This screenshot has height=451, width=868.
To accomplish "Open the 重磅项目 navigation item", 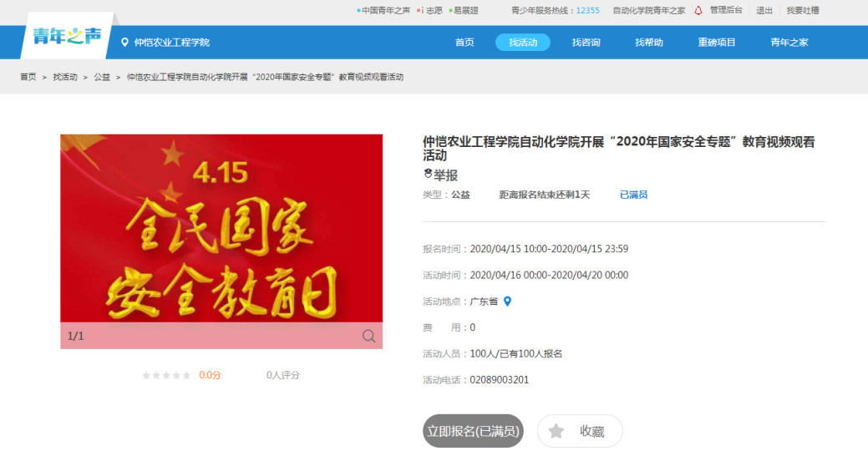I will [717, 43].
